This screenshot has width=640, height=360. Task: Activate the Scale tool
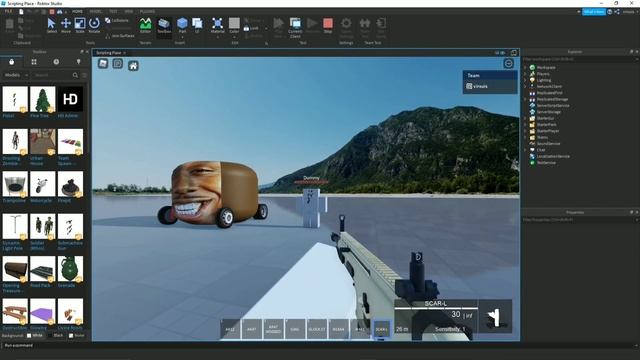[80, 25]
